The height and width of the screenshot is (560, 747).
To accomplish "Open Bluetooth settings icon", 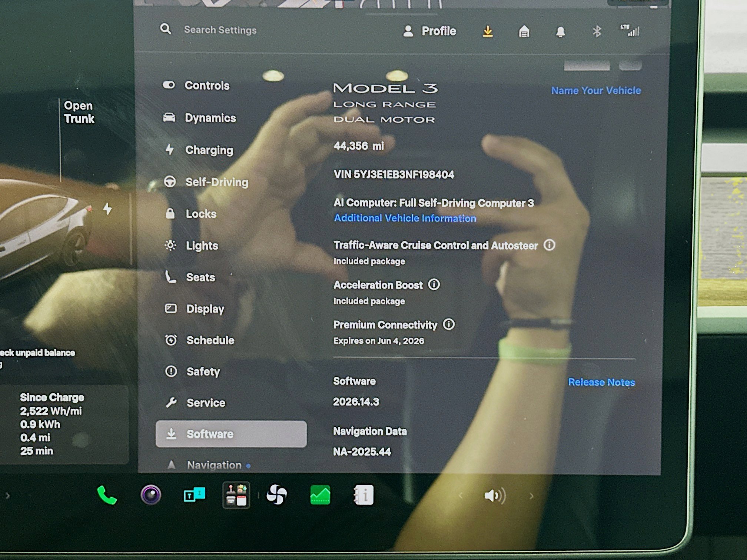I will pos(596,32).
